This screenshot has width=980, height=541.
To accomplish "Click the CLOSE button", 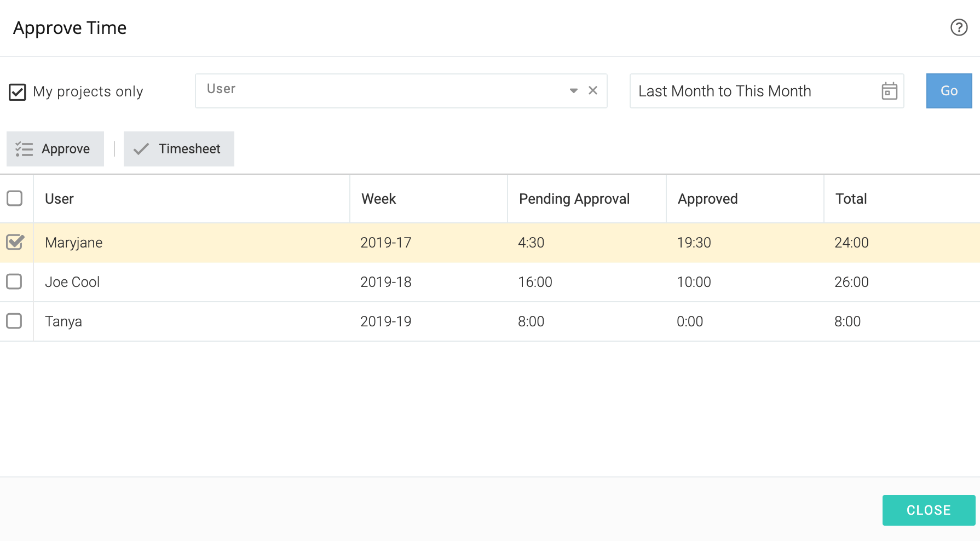I will coord(929,510).
